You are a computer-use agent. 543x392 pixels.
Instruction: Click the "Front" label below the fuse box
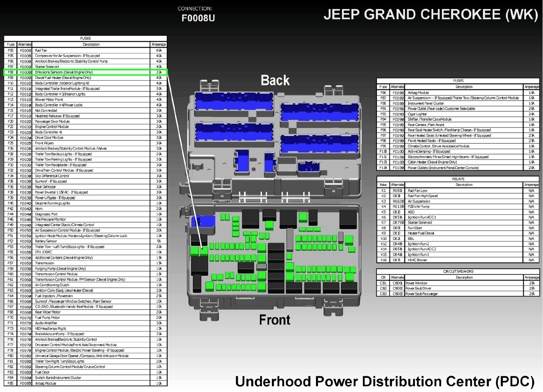[x=275, y=320]
